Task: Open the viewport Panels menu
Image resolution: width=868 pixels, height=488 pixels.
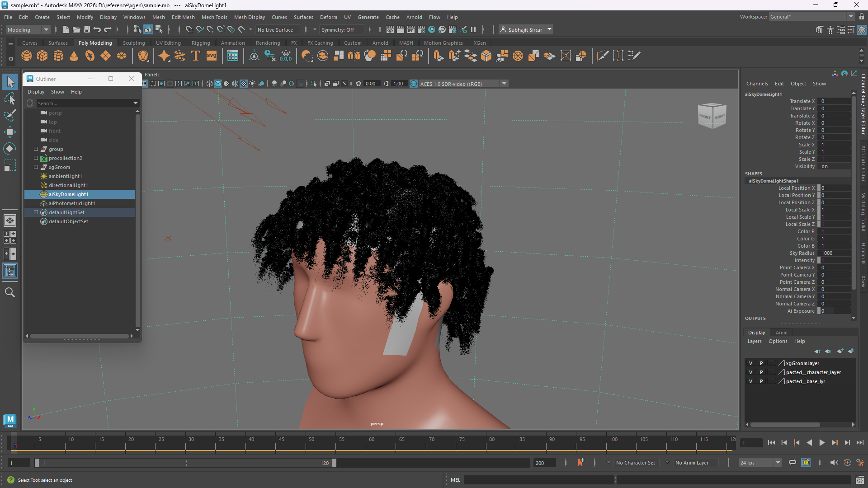Action: coord(152,75)
